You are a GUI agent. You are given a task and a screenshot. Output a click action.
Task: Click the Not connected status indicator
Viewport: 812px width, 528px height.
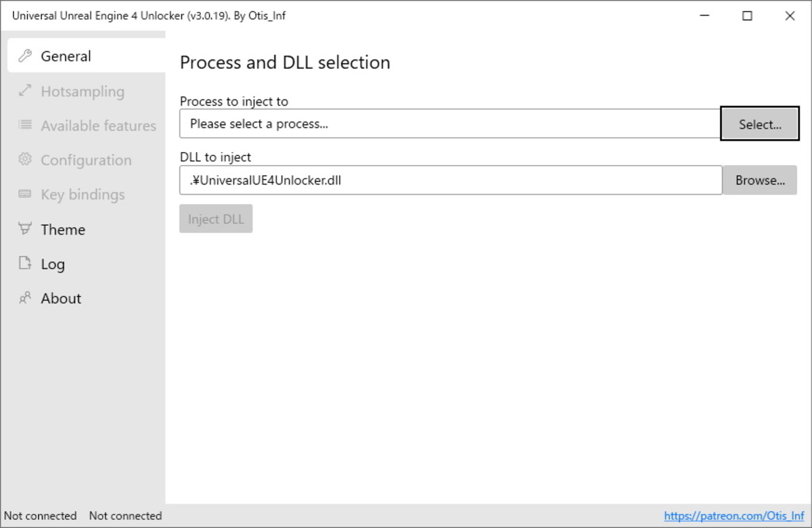coord(40,515)
